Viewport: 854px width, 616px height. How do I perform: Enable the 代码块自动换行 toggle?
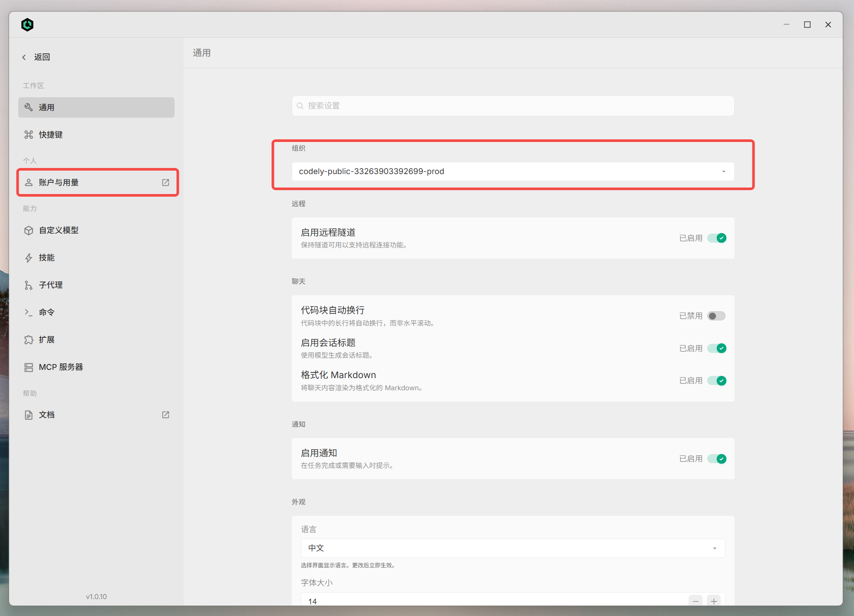click(x=717, y=316)
